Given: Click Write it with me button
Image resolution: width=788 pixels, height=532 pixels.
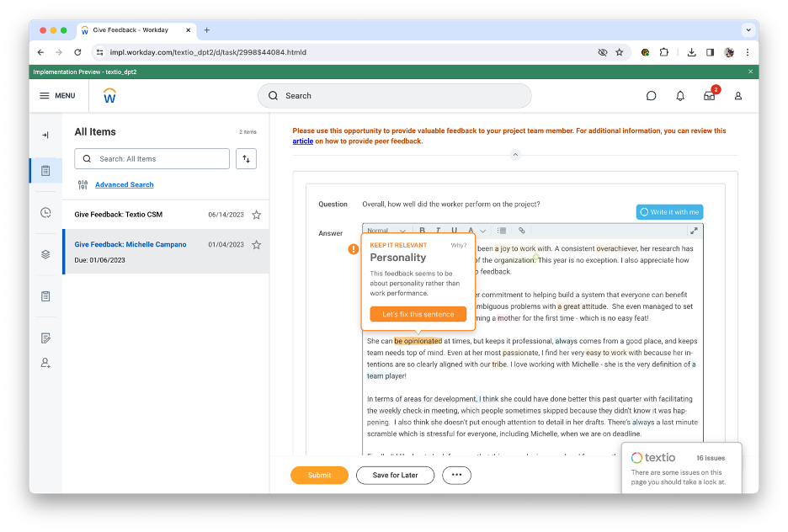Looking at the screenshot, I should (670, 212).
